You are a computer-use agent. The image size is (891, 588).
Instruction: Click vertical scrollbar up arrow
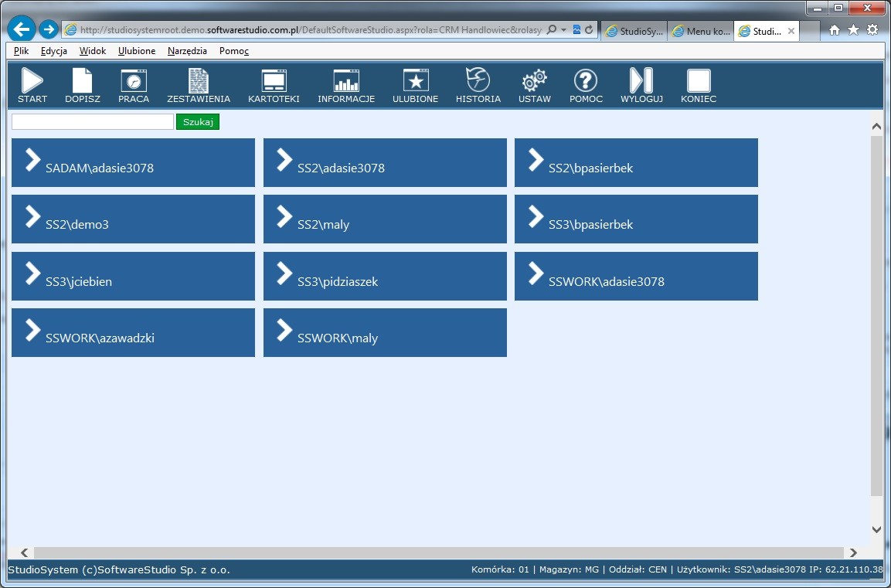[x=876, y=127]
